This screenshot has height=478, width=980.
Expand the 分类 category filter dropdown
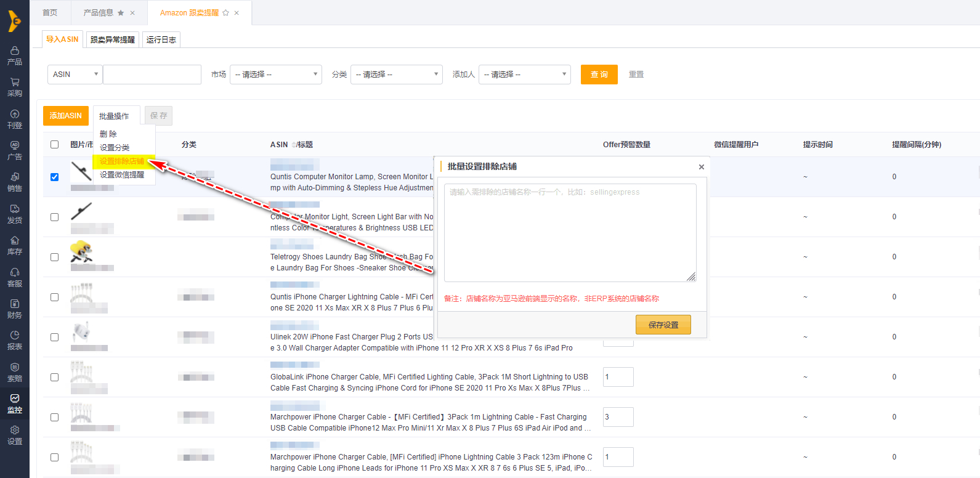[x=396, y=75]
